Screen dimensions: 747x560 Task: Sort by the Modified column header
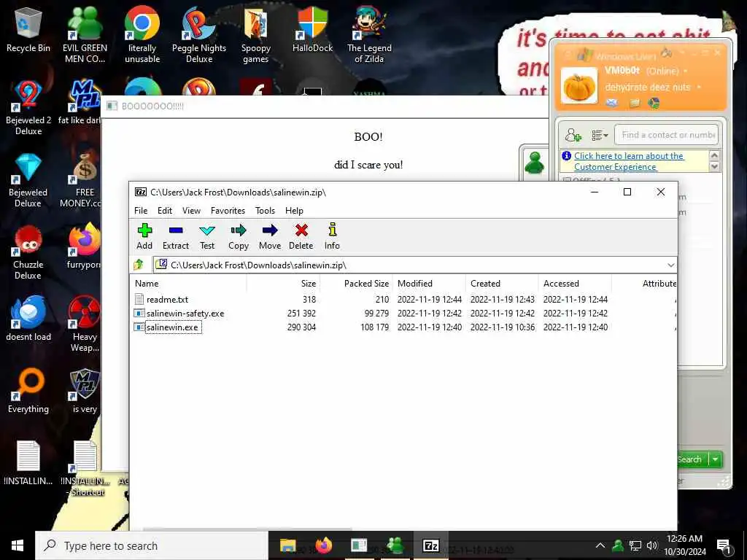tap(430, 284)
